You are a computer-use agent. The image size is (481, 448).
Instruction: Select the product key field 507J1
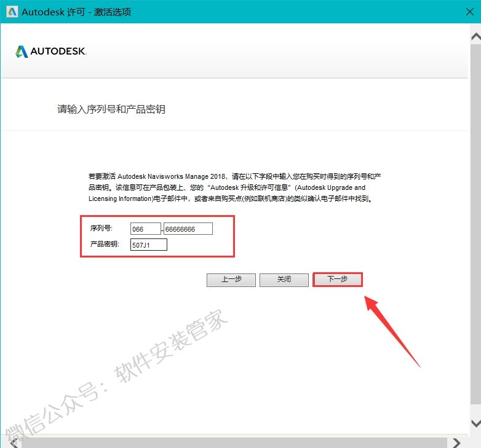[149, 245]
